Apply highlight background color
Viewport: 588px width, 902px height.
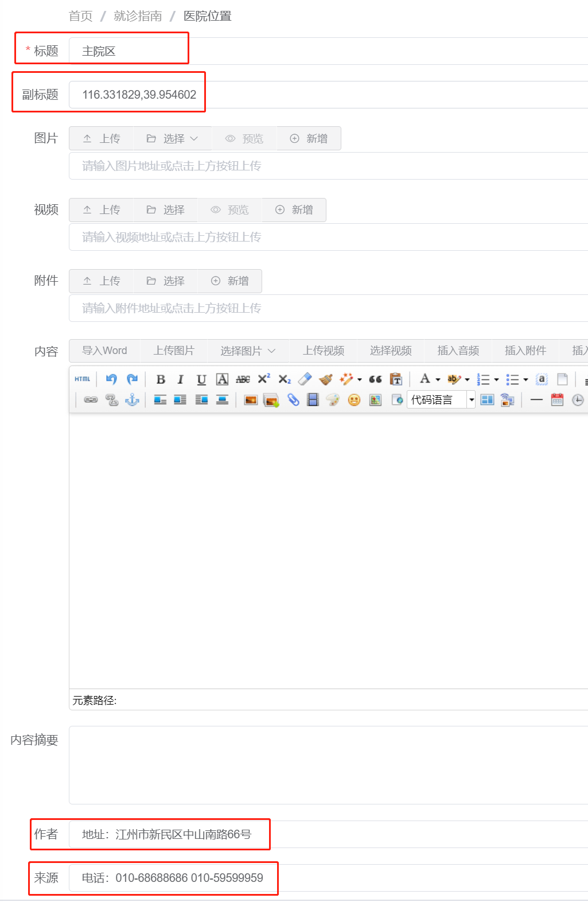pos(454,379)
